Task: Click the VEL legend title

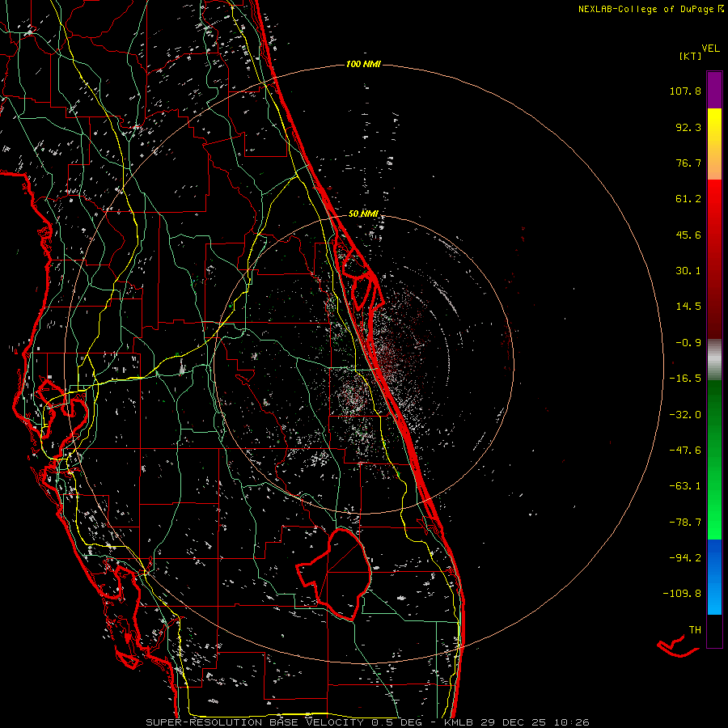Action: pyautogui.click(x=711, y=49)
